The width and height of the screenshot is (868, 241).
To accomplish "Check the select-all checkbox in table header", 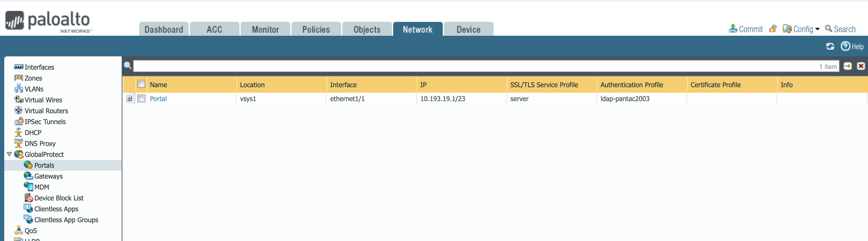I will click(x=141, y=84).
